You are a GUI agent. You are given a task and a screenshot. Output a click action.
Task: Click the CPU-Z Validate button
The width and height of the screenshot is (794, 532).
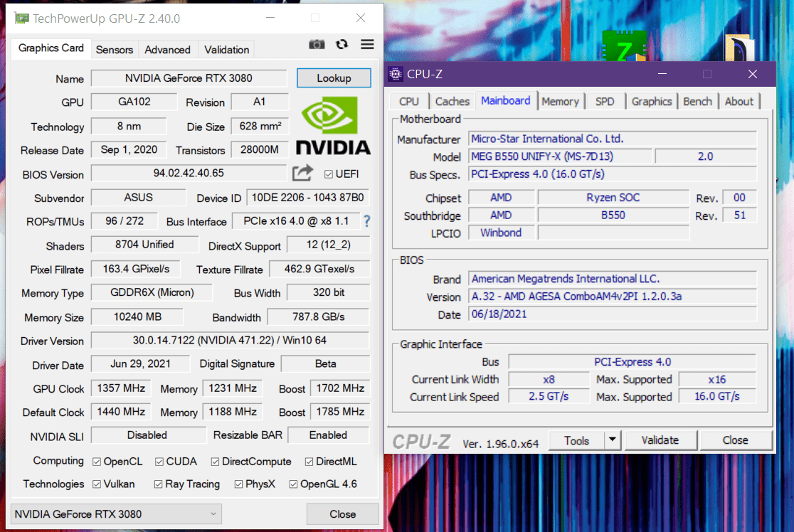click(660, 440)
